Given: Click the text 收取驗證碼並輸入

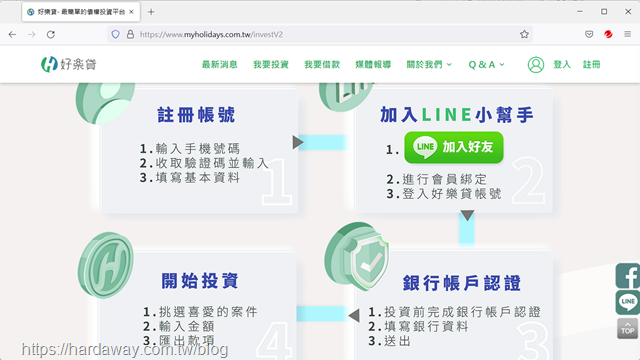Looking at the screenshot, I should [212, 163].
